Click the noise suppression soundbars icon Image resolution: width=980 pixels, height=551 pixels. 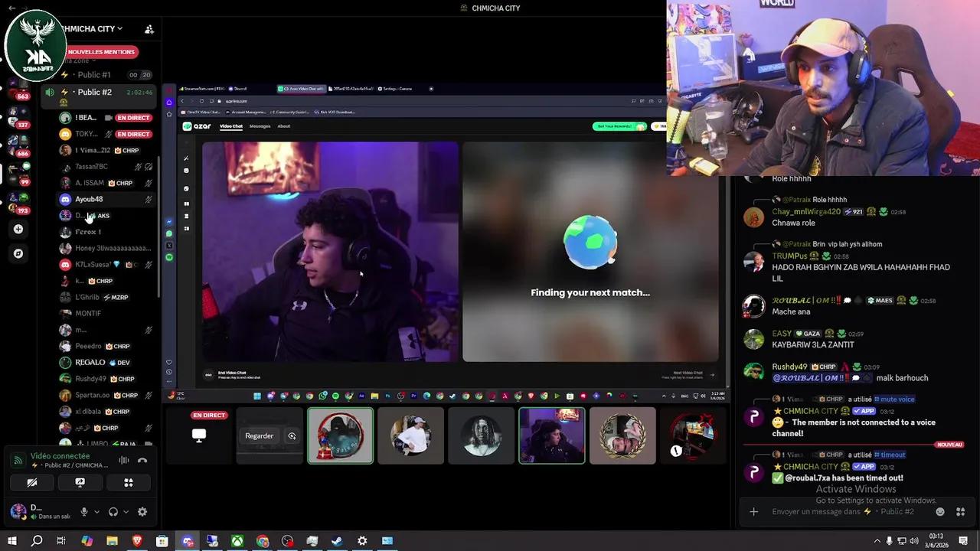tap(123, 460)
